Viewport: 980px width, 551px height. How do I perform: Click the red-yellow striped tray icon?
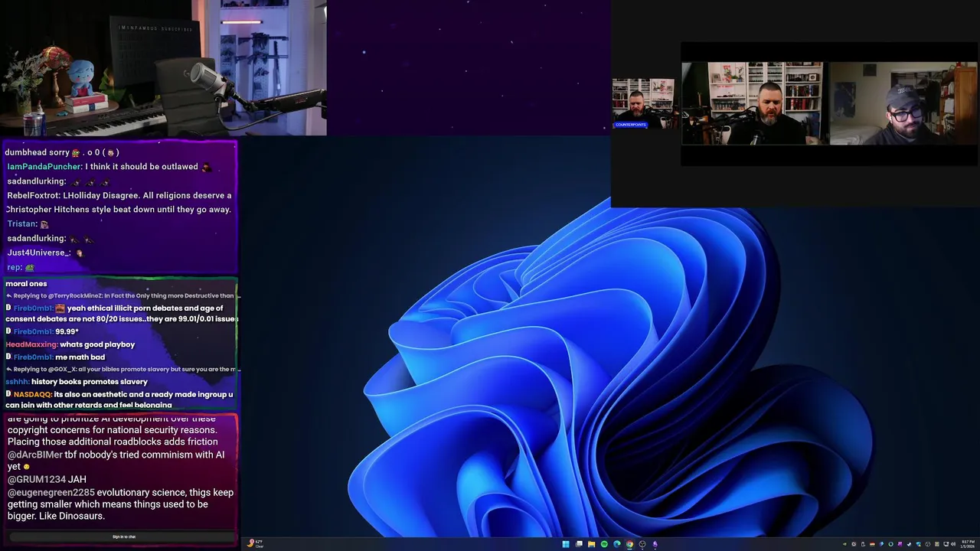tap(872, 544)
